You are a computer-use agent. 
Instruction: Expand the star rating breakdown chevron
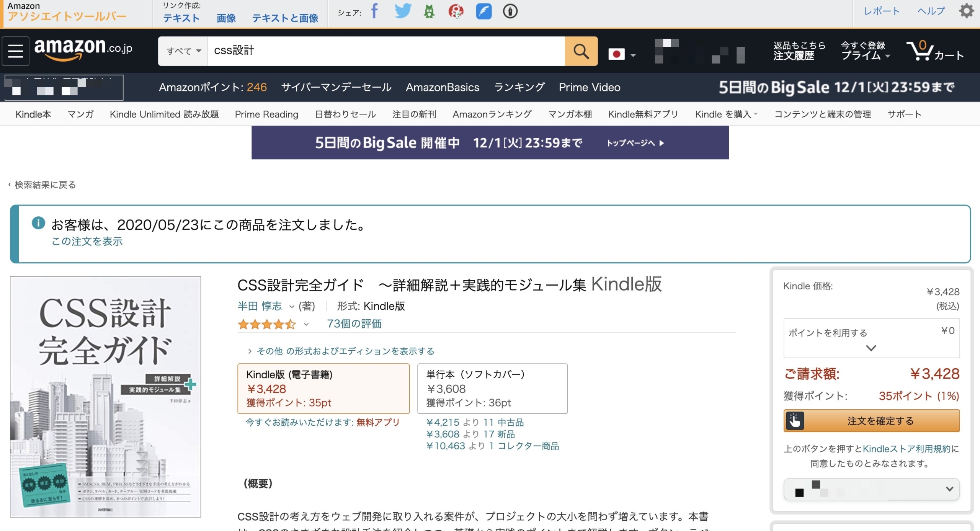[306, 325]
